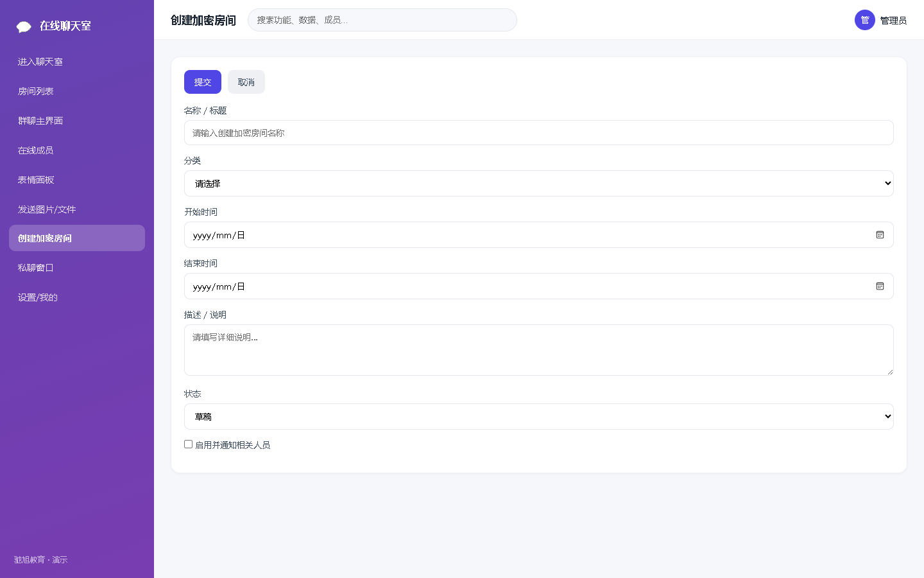Click the 管 admin avatar icon

[864, 20]
